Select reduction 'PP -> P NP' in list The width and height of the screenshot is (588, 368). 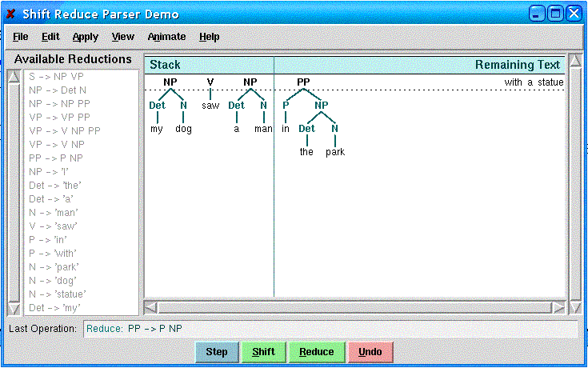(x=55, y=158)
